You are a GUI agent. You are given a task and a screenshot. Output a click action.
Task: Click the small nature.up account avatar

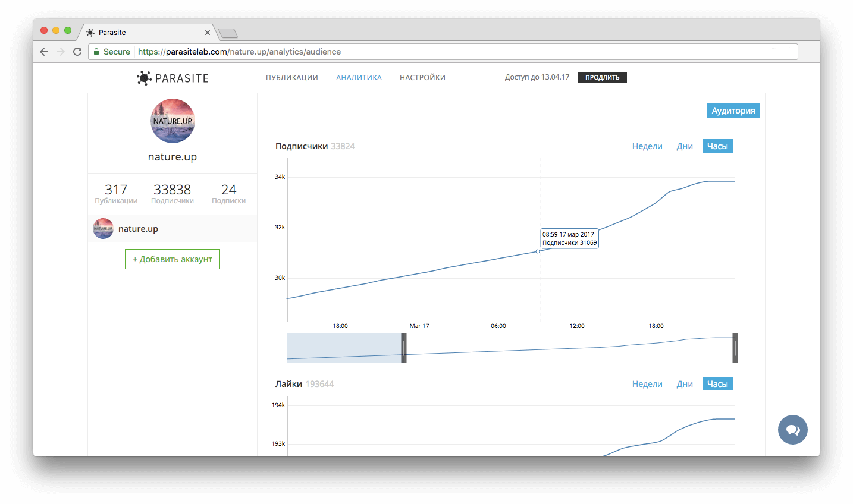coord(103,229)
